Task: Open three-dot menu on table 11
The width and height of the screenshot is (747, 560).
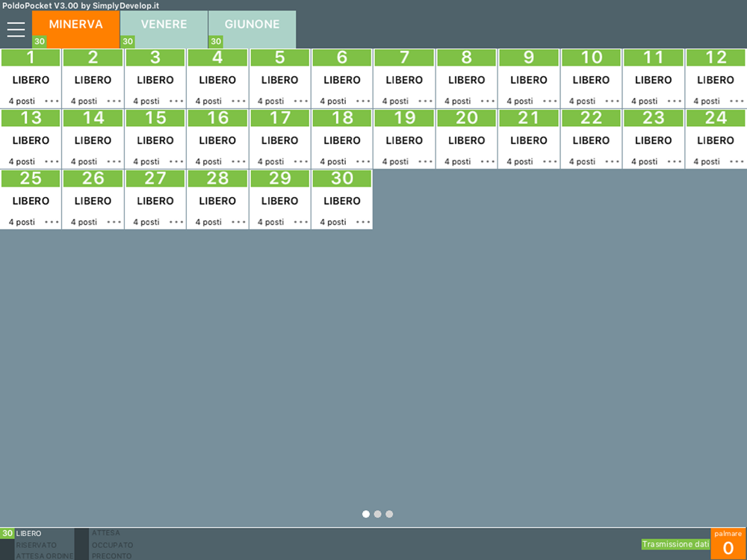Action: coord(675,101)
